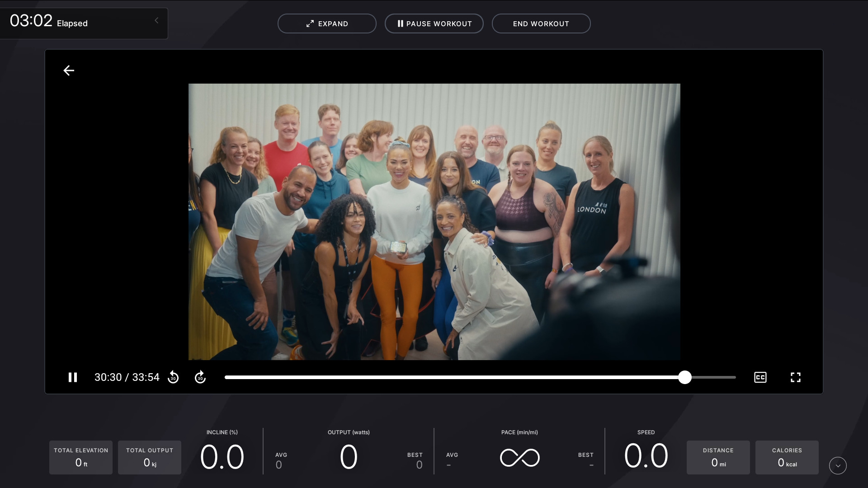Go back using the arrow icon
This screenshot has width=868, height=488.
point(69,70)
